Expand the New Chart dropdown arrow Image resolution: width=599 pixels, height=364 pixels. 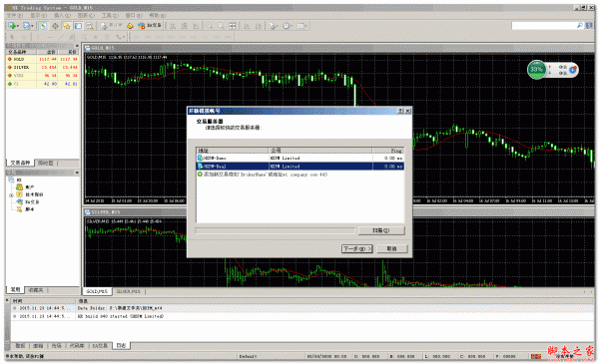(x=18, y=26)
